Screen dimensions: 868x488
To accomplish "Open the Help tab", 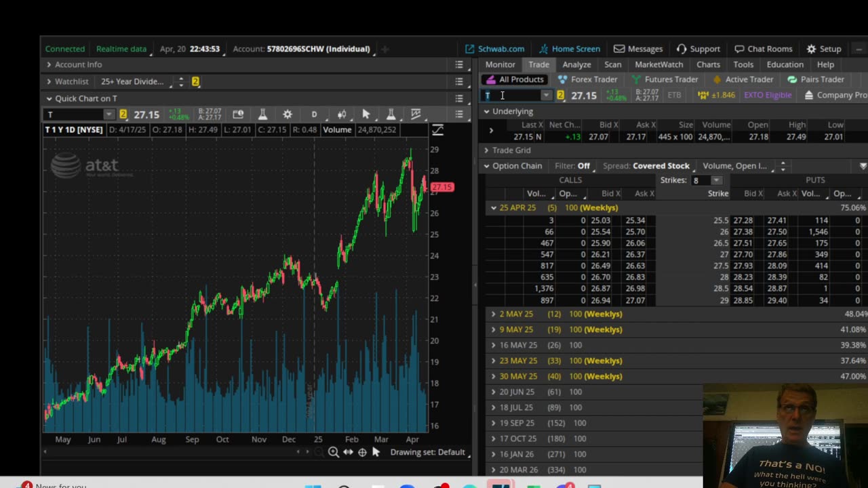I will click(x=825, y=64).
